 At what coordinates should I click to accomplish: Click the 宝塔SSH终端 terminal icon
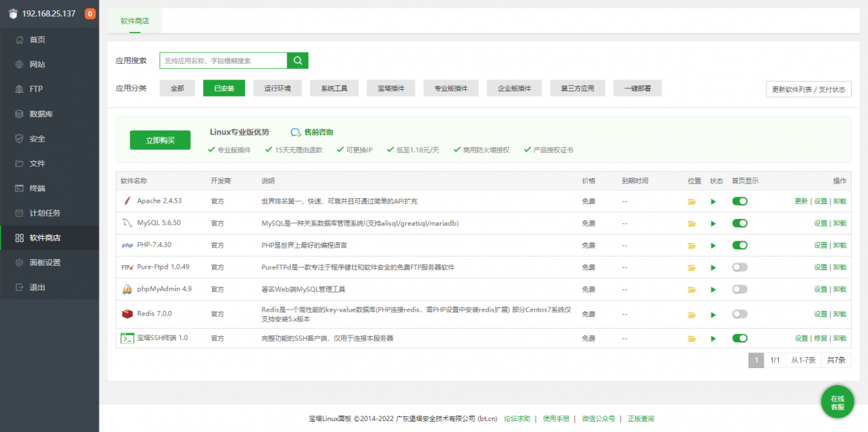tap(128, 338)
